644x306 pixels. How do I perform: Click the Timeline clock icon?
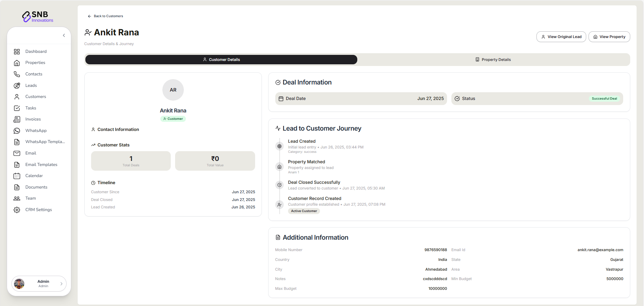(x=93, y=183)
